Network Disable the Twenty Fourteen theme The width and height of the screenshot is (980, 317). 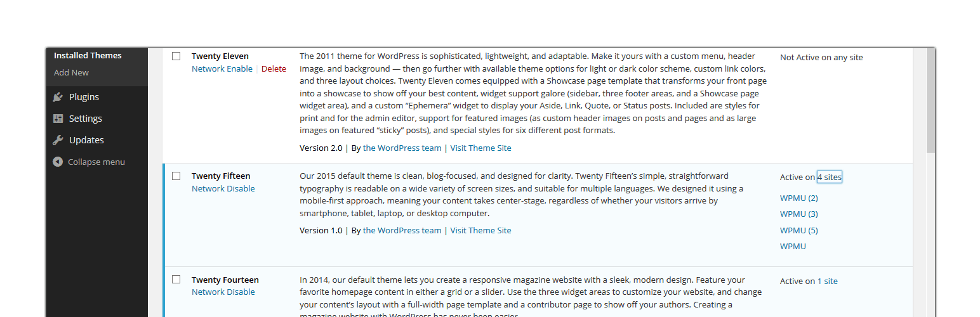[223, 292]
